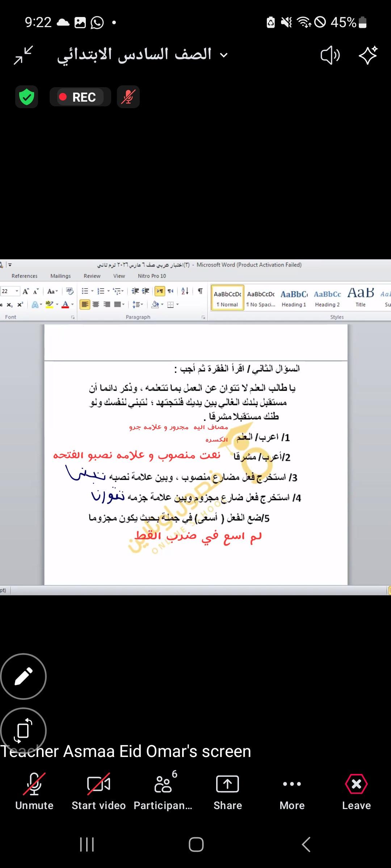The image size is (391, 868).
Task: Tap the REC recording indicator
Action: click(x=80, y=97)
